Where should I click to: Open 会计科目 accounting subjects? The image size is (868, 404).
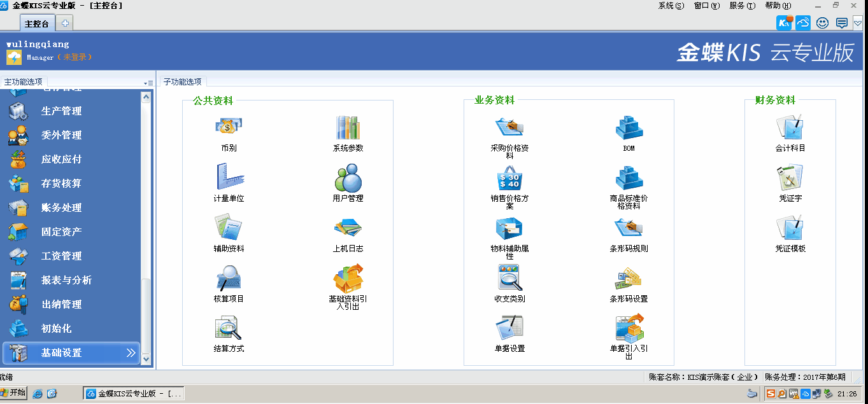(x=790, y=128)
